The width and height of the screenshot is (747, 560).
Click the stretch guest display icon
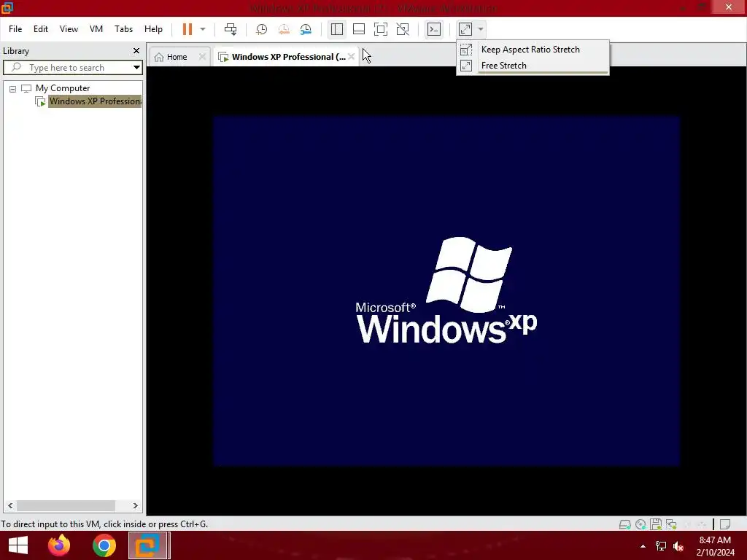[x=465, y=29]
